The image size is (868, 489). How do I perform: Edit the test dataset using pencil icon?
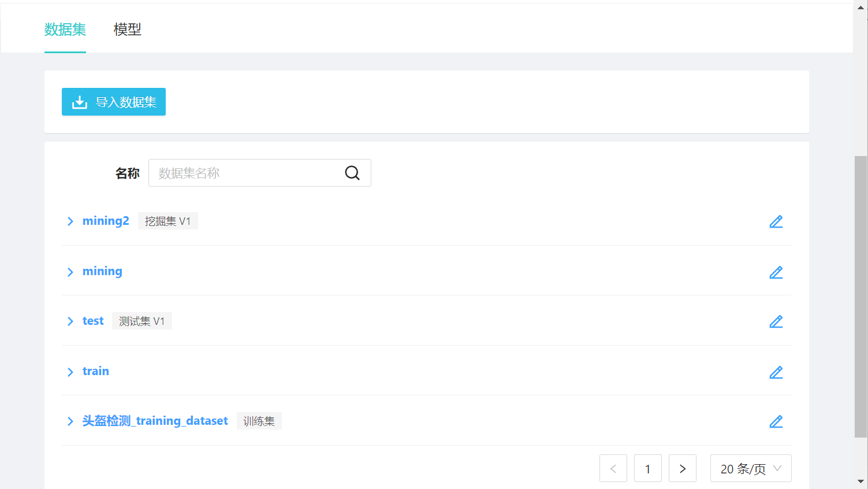[x=776, y=321]
